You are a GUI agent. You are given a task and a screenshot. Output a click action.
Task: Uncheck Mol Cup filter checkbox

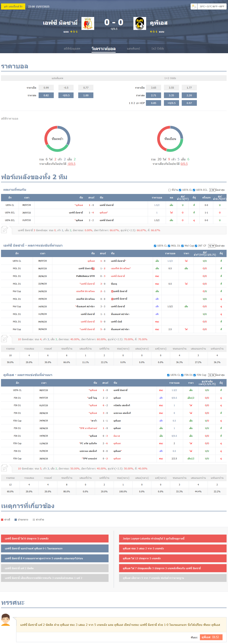(x=183, y=246)
